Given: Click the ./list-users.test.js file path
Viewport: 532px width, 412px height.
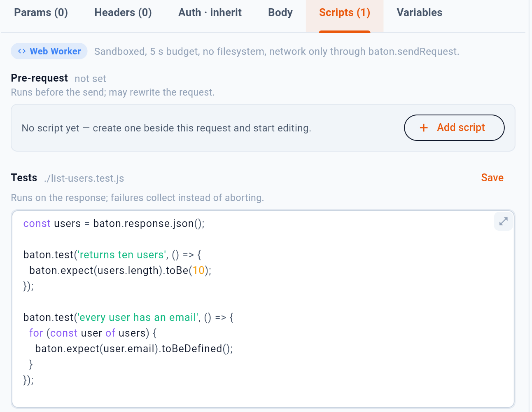Looking at the screenshot, I should (x=84, y=178).
